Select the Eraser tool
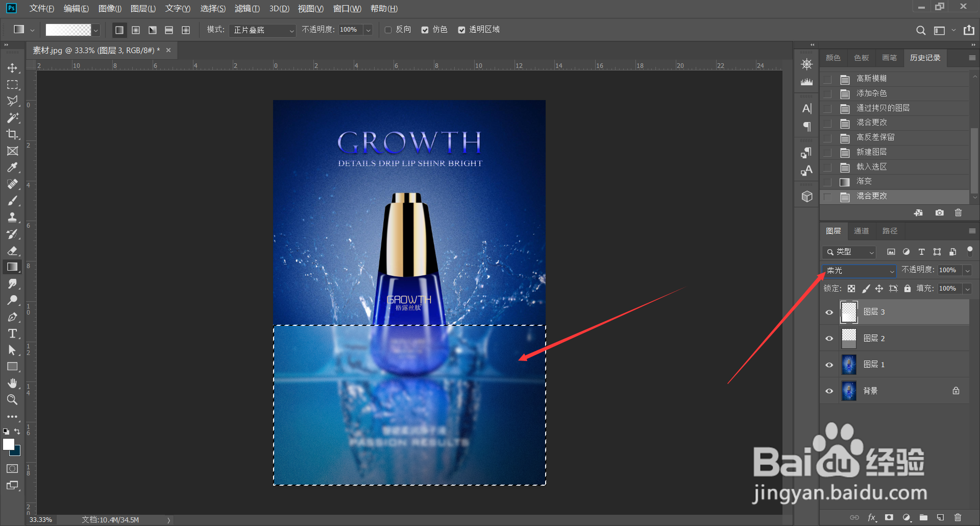Screen dimensions: 980x526 point(12,250)
